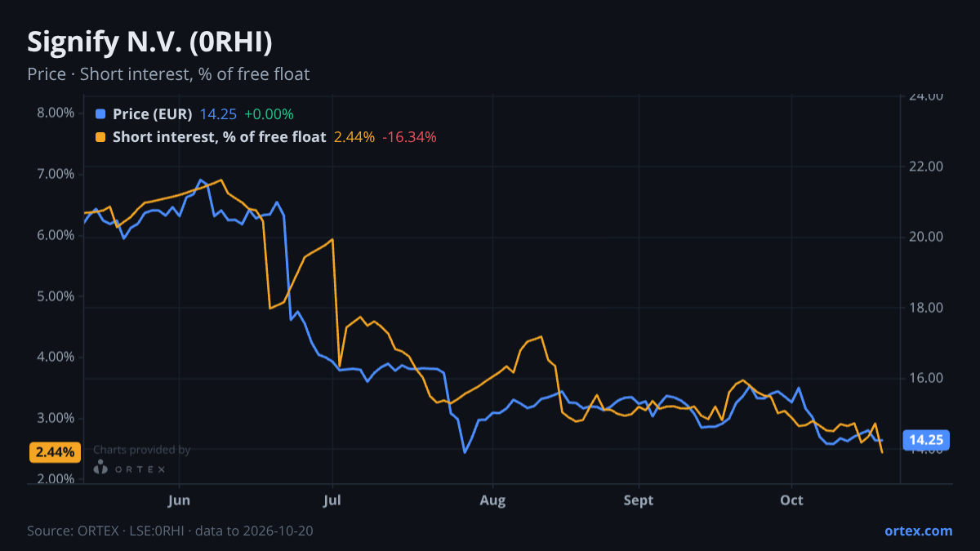Click the 2.00% left axis label
The width and height of the screenshot is (980, 551).
tap(56, 479)
